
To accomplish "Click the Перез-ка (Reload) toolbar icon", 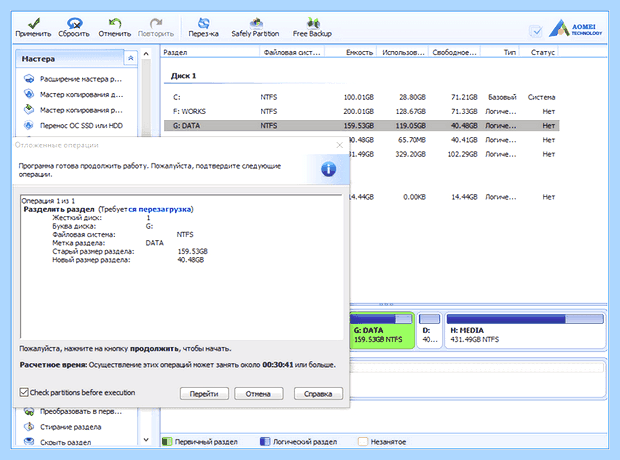I will pos(203,27).
